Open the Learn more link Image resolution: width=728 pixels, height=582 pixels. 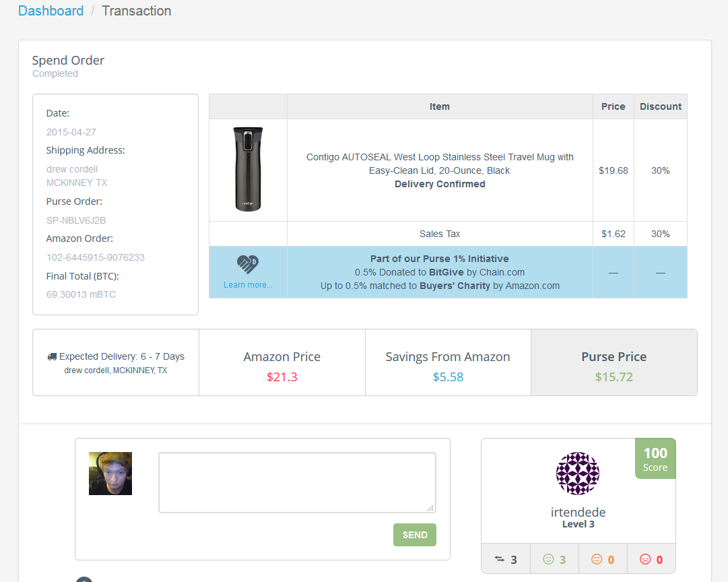pos(248,285)
